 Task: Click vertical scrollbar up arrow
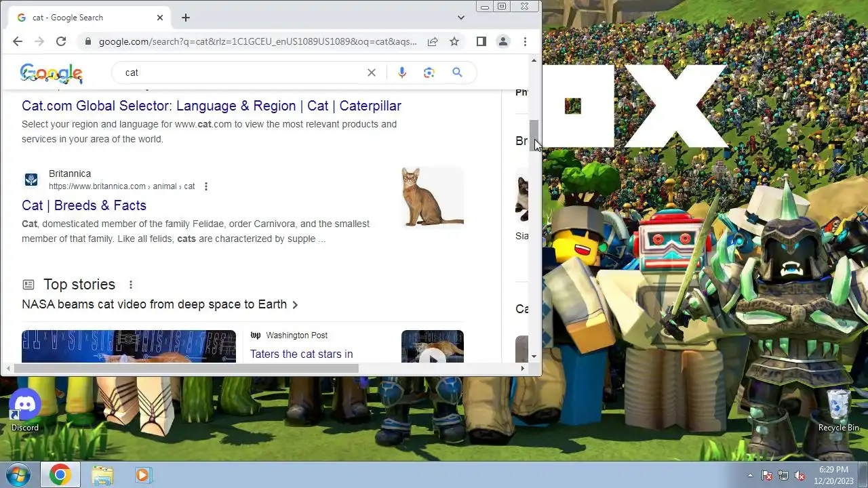pyautogui.click(x=534, y=60)
